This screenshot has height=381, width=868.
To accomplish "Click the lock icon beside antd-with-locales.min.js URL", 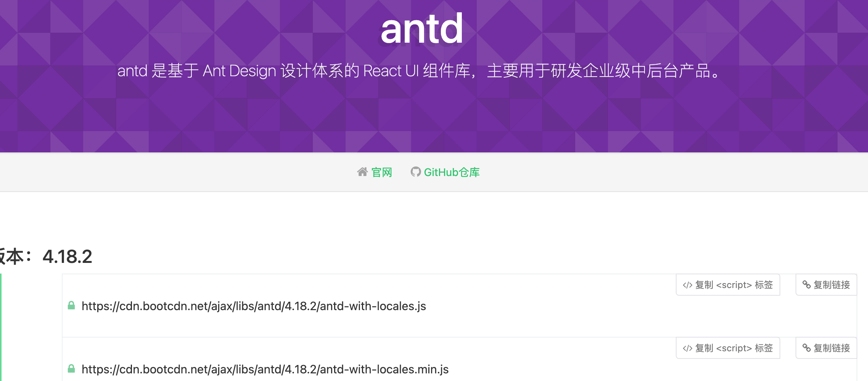I will pos(71,369).
